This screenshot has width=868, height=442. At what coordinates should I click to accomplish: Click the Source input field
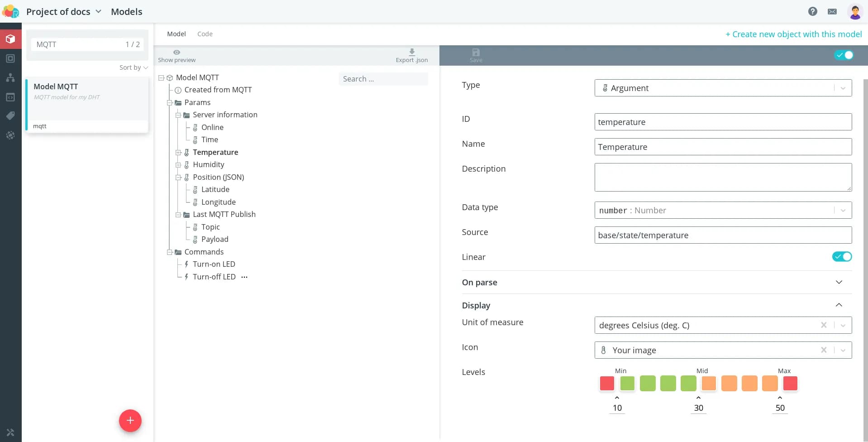pos(722,235)
